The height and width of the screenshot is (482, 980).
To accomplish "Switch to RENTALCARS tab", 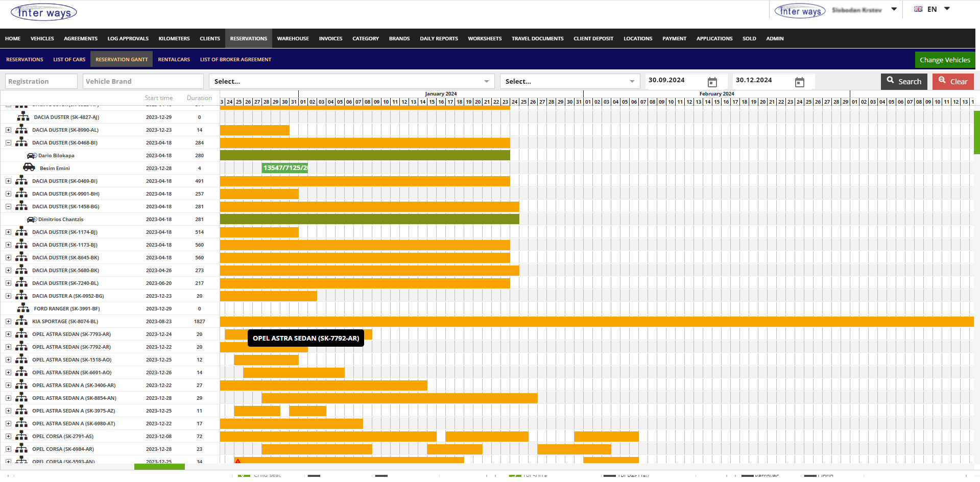I will point(174,59).
